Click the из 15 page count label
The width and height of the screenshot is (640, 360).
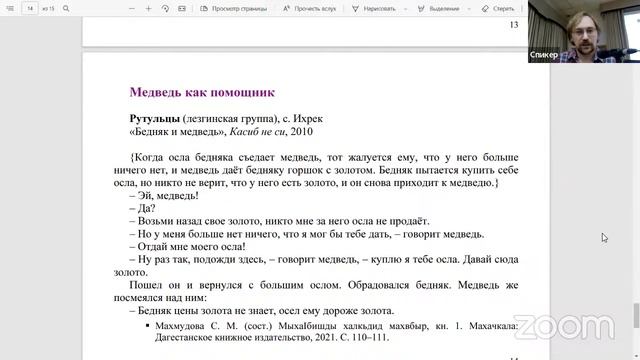pyautogui.click(x=48, y=8)
